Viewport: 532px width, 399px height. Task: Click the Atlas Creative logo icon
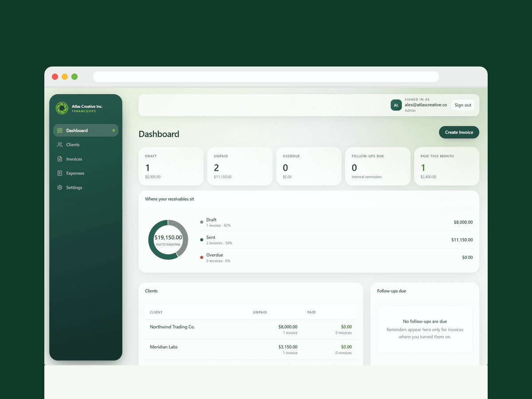click(x=62, y=108)
